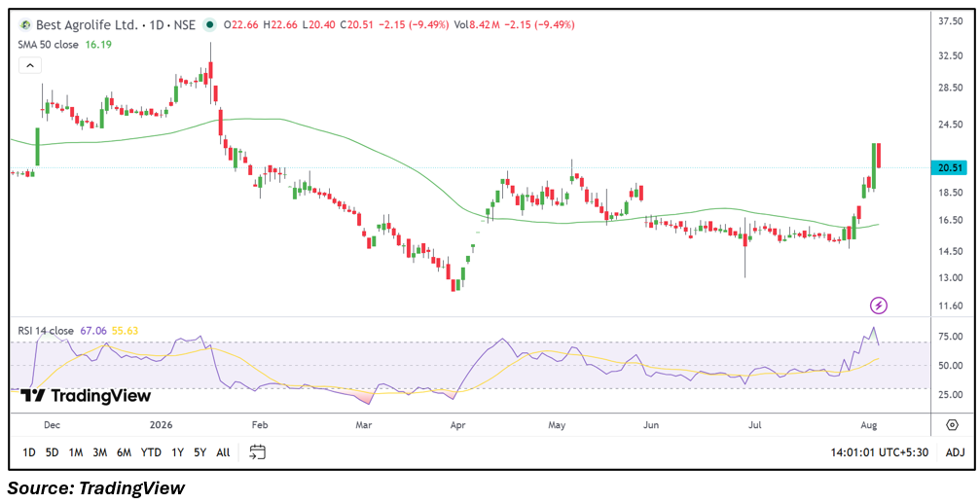Select the 5Y time range
980x504 pixels.
tap(200, 452)
